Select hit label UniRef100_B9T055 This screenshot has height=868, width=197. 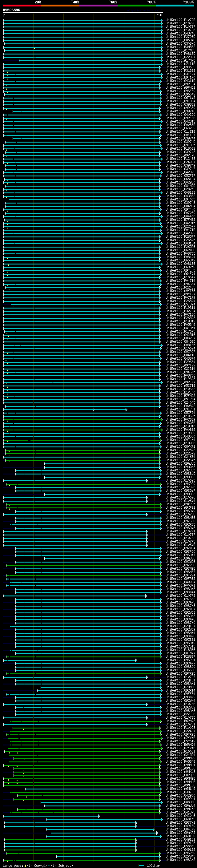(x=180, y=199)
